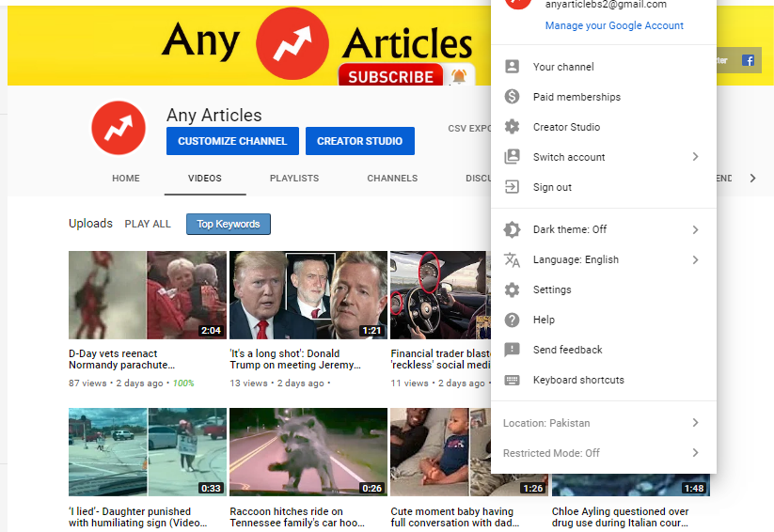This screenshot has width=774, height=532.
Task: Click the Keyboard shortcuts keyboard icon
Action: pos(512,380)
